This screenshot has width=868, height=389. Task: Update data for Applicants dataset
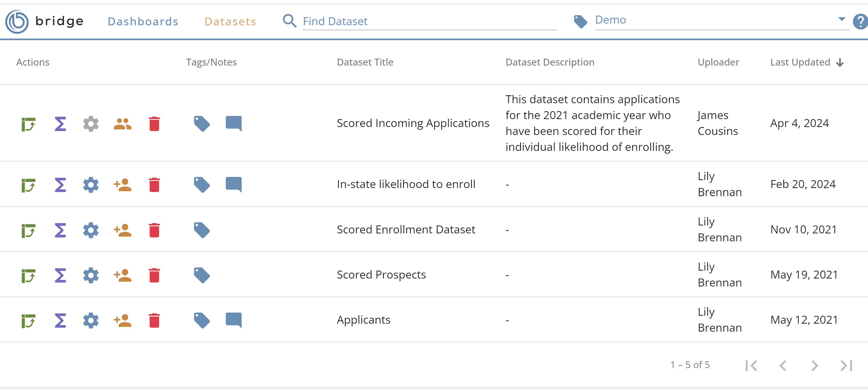(29, 321)
